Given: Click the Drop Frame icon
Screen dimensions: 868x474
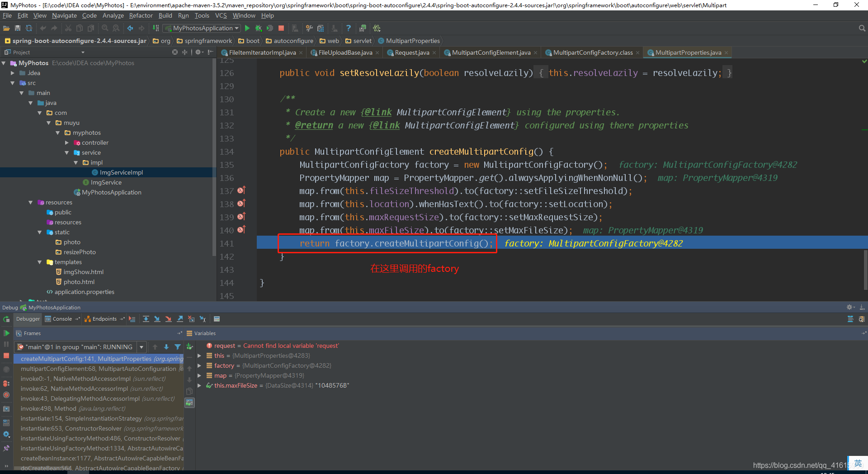Looking at the screenshot, I should 191,319.
